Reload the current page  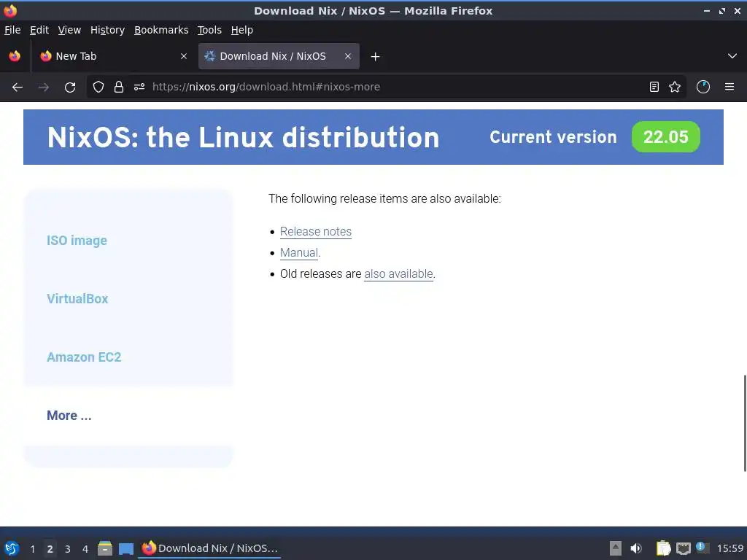pos(70,87)
